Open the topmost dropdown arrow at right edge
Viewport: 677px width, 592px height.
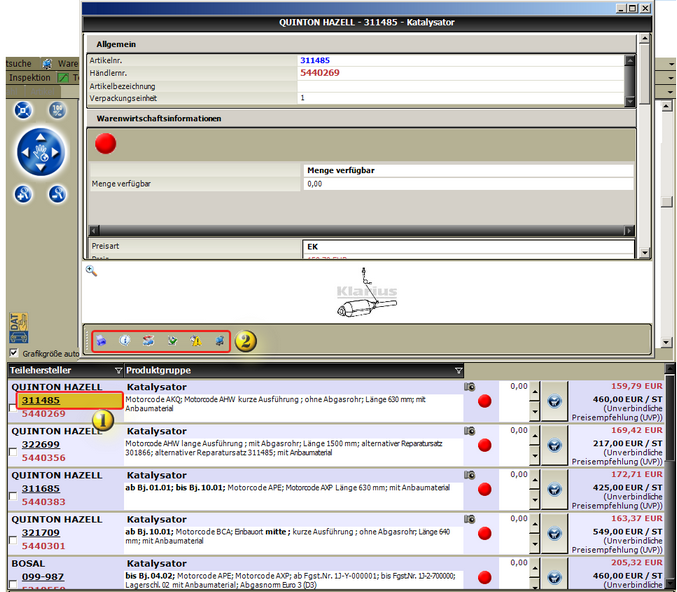click(x=671, y=64)
